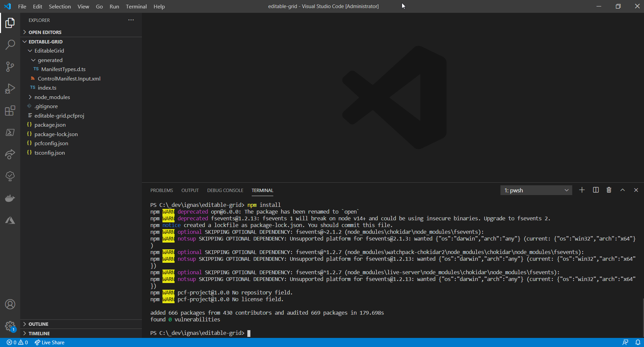Collapse the EDITABLE-GRID root folder
The image size is (644, 347).
81,42
